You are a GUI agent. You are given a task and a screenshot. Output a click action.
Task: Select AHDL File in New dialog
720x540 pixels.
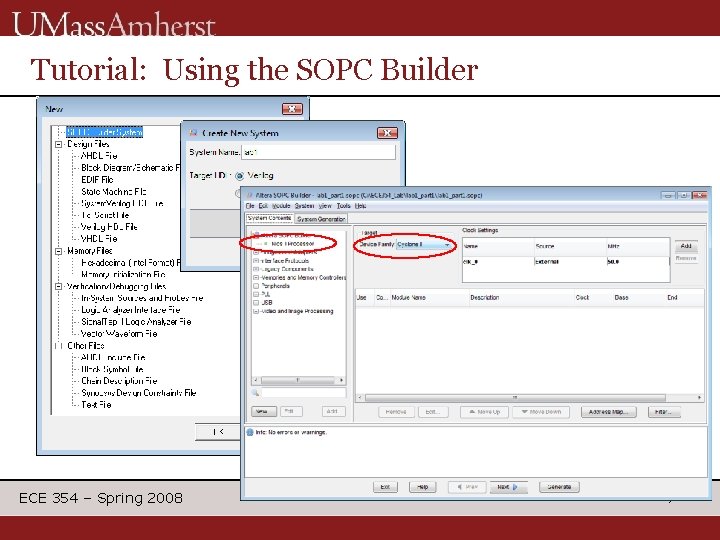tap(99, 156)
